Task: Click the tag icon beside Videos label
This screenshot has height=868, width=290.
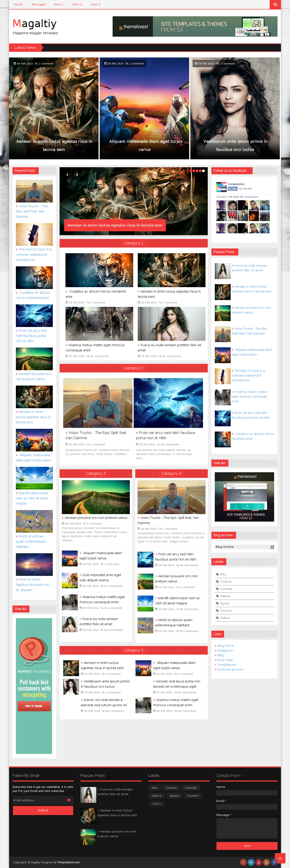Action: [217, 618]
